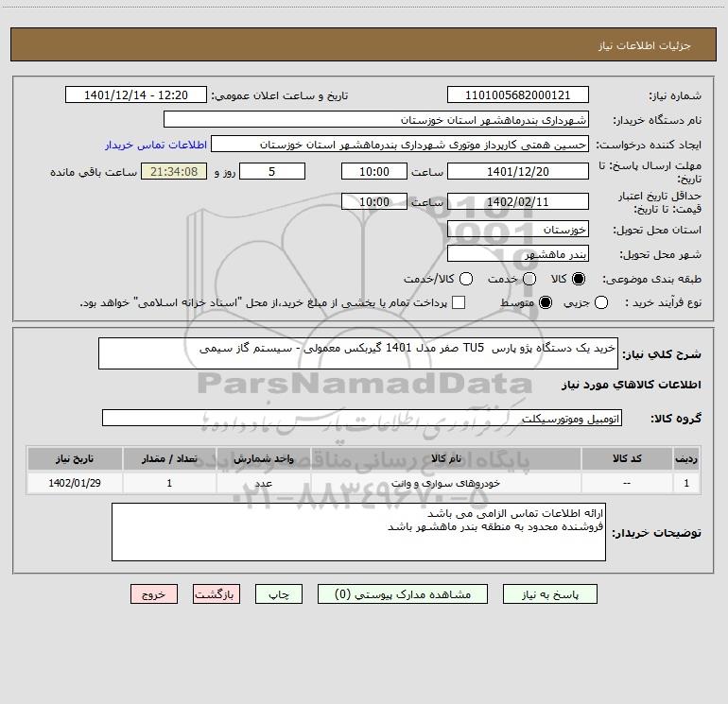Select the کالا/خدمت radio button

[466, 279]
